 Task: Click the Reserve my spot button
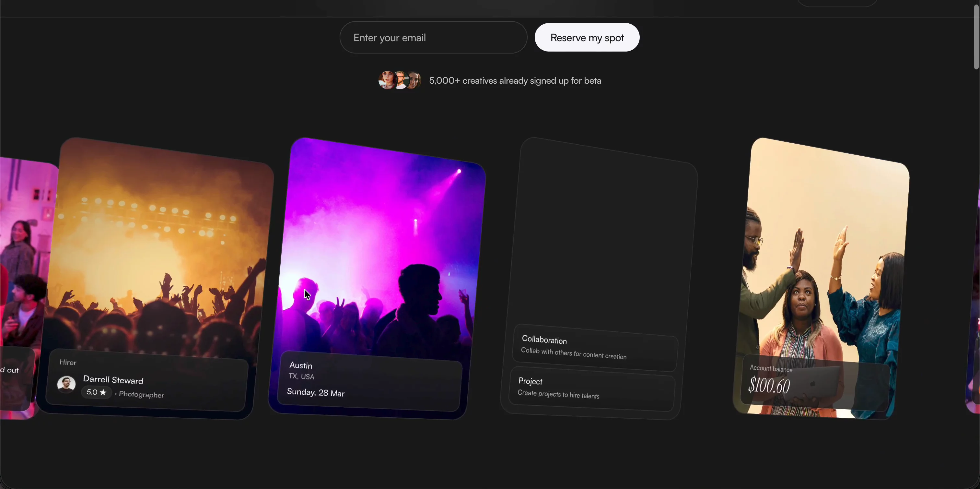[x=587, y=37]
